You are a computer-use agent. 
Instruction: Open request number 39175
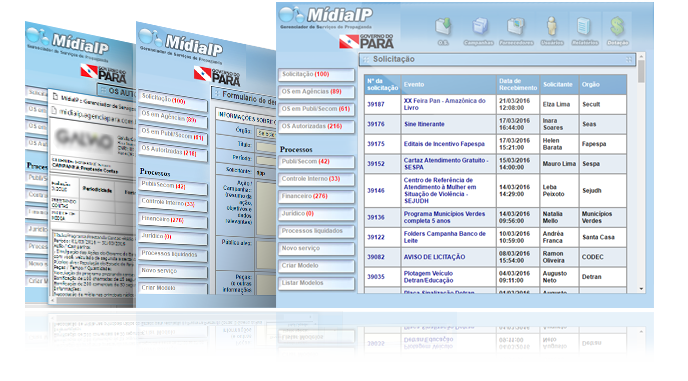(x=376, y=144)
